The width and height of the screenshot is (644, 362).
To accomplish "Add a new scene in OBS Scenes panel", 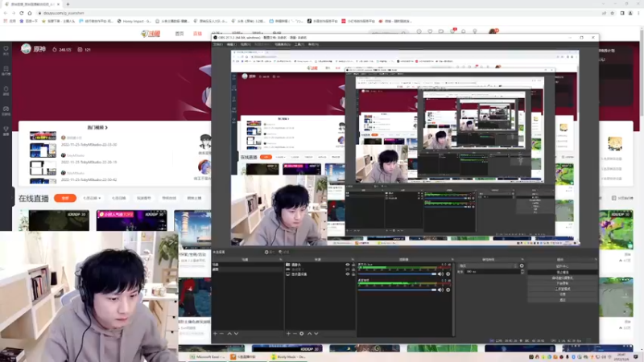I will tap(215, 334).
